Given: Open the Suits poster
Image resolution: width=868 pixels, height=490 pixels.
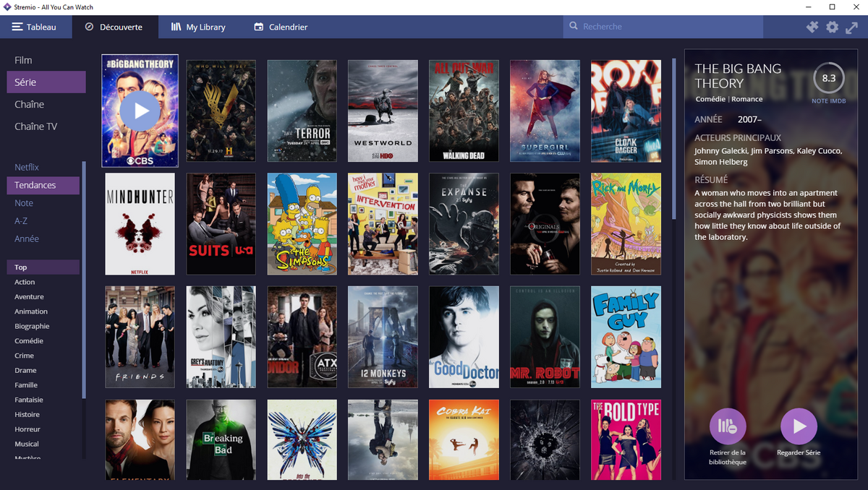Looking at the screenshot, I should [x=221, y=224].
